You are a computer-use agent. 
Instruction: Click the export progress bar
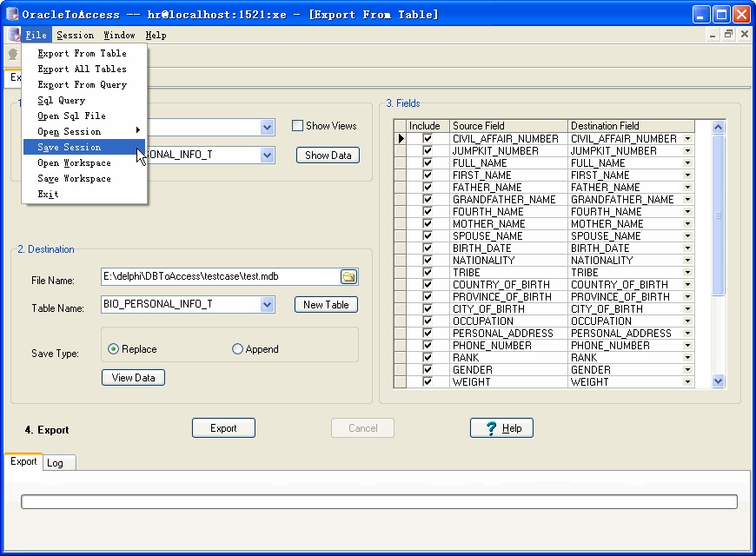point(379,501)
